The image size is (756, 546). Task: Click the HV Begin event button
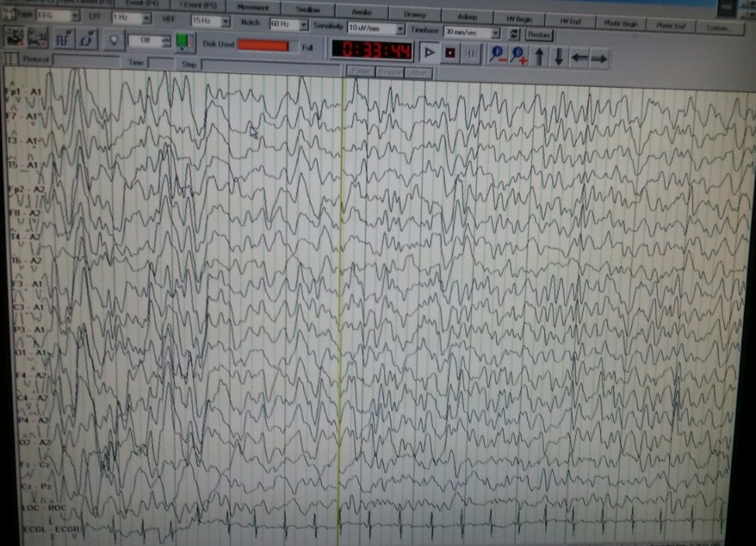point(519,20)
